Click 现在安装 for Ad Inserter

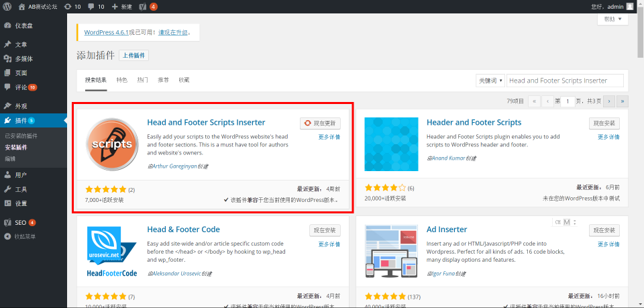(x=604, y=230)
